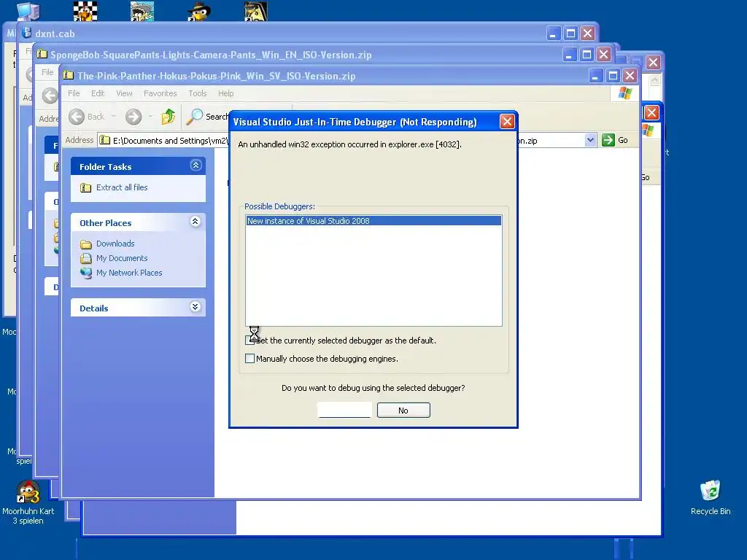Open the View menu in Pink Panther zip window
The height and width of the screenshot is (560, 747).
pos(124,93)
